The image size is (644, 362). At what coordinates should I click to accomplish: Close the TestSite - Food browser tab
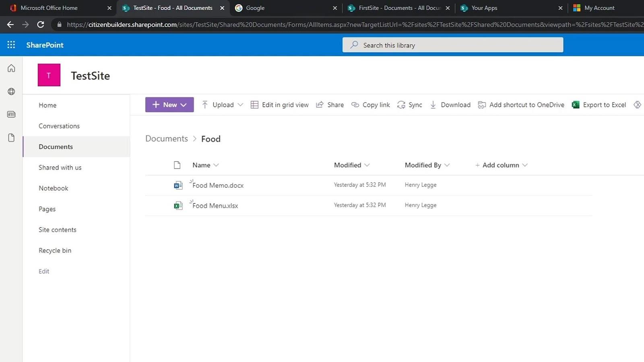222,8
